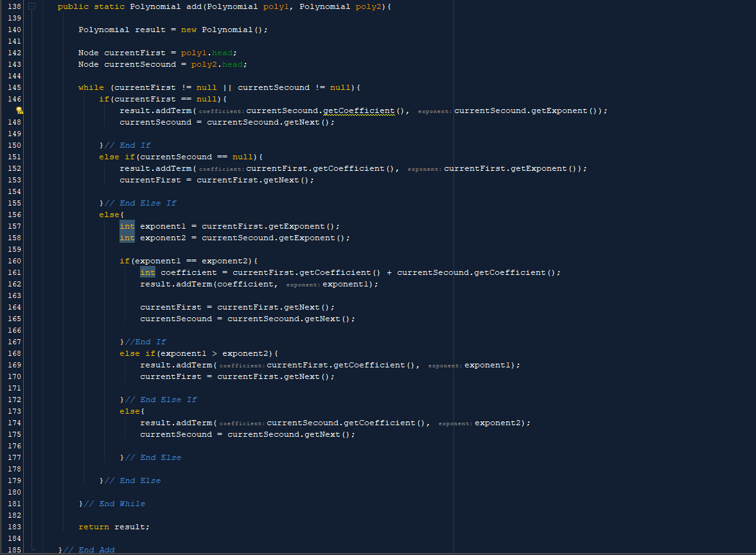This screenshot has width=756, height=555.
Task: Click the '// End Else' comment on line 177
Action: [x=154, y=457]
